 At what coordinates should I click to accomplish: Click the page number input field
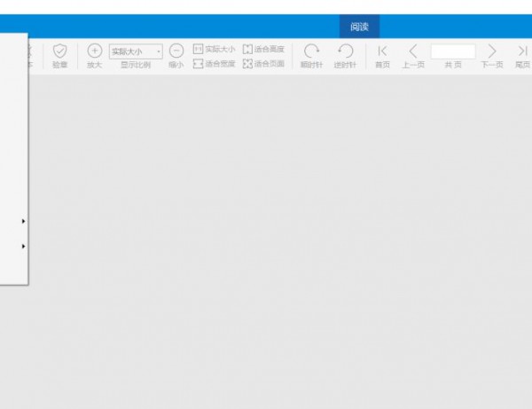(452, 51)
